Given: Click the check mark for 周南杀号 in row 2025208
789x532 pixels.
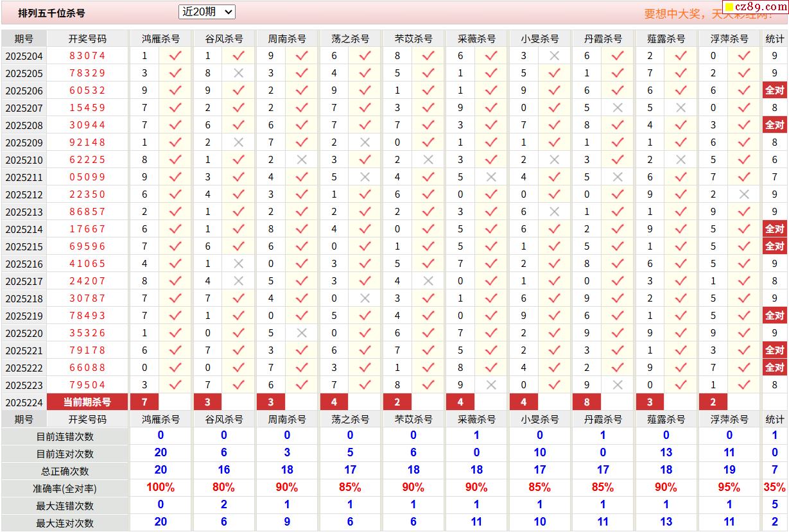Looking at the screenshot, I should (302, 125).
